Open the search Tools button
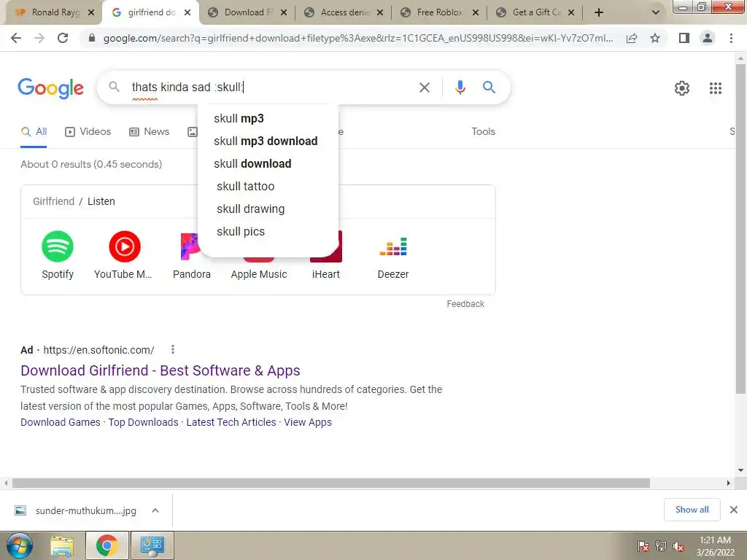This screenshot has height=560, width=747. (x=483, y=132)
